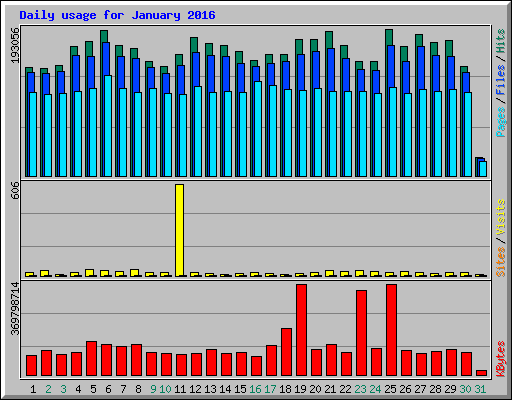Click the red KBytes bar for day 18
This screenshot has width=512, height=400.
click(x=286, y=352)
